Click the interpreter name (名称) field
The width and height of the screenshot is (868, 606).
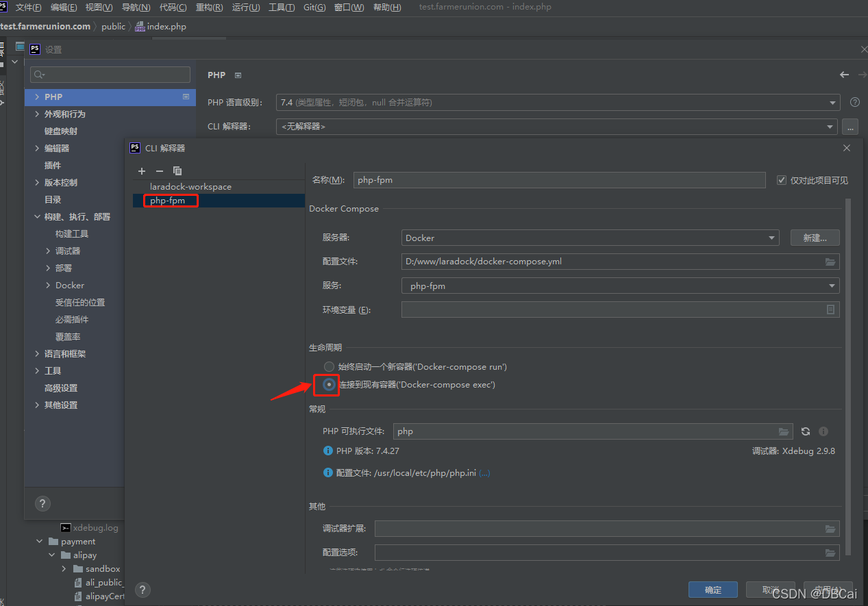560,180
